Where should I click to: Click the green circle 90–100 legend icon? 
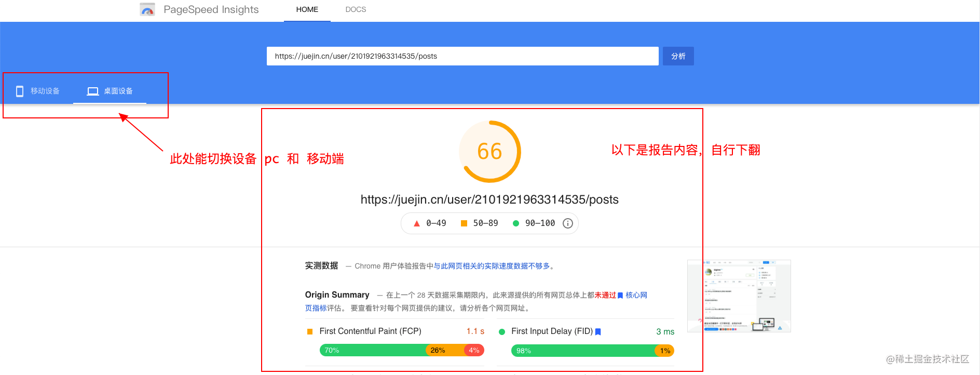pyautogui.click(x=516, y=223)
